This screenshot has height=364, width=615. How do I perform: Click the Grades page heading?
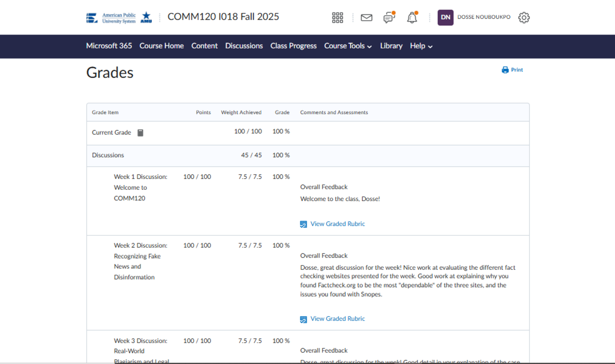[110, 73]
